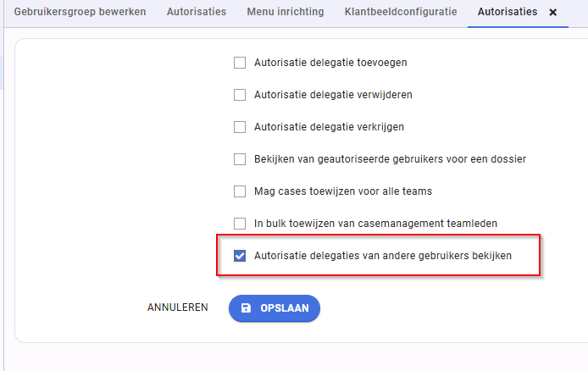Screen dimensions: 588x371
Task: Uncheck Autorisatie delegaties van andere gebruikers bekijken
Action: tap(240, 256)
